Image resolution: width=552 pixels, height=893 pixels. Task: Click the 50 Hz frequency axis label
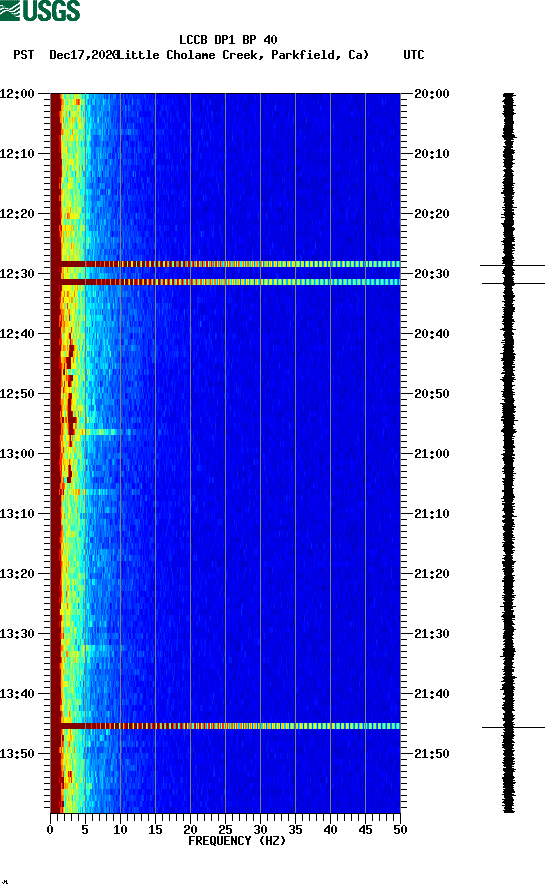[400, 830]
